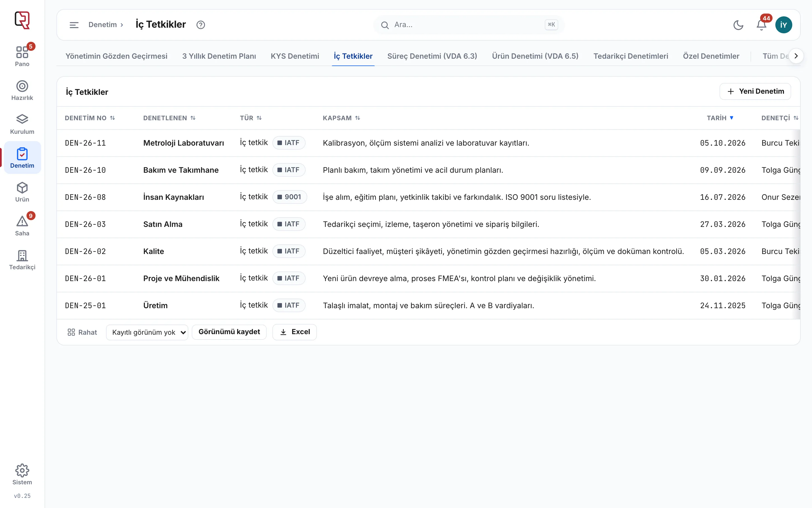This screenshot has height=508, width=812.
Task: Open the Hazırlık sidebar section
Action: 22,90
